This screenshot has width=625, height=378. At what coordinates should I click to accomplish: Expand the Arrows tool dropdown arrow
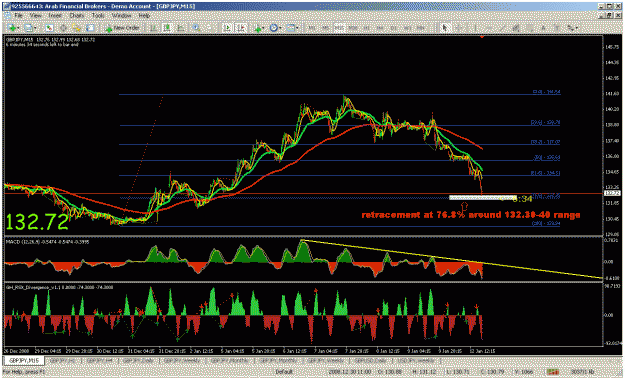577,28
